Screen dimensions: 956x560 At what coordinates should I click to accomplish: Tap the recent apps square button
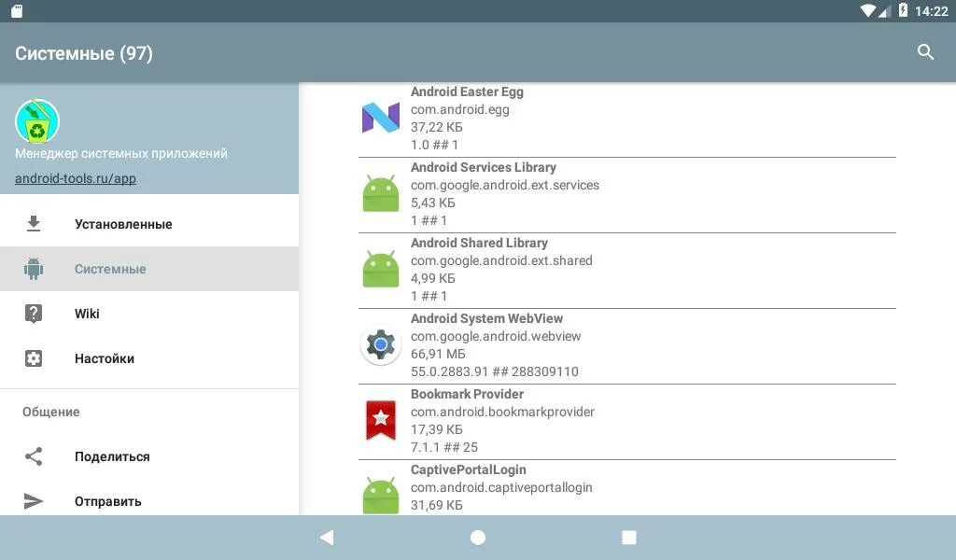coord(628,537)
